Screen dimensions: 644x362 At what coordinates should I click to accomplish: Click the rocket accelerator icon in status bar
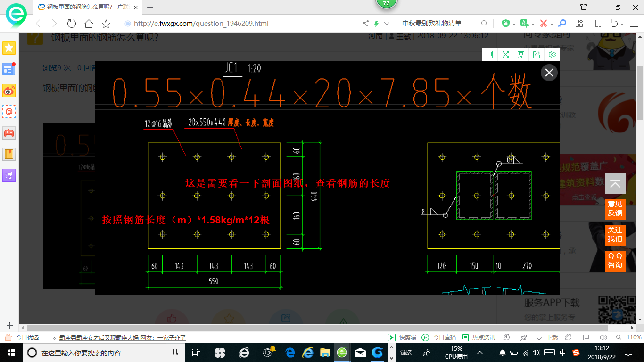pos(523,337)
